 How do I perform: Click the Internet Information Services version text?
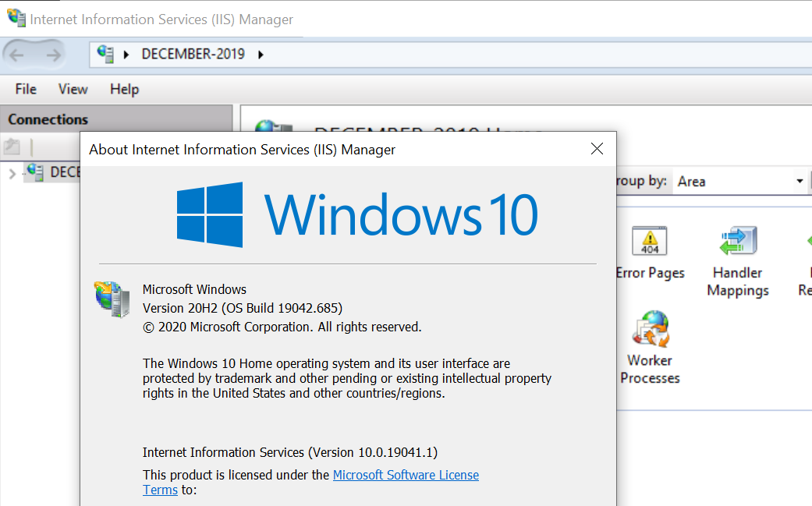290,453
